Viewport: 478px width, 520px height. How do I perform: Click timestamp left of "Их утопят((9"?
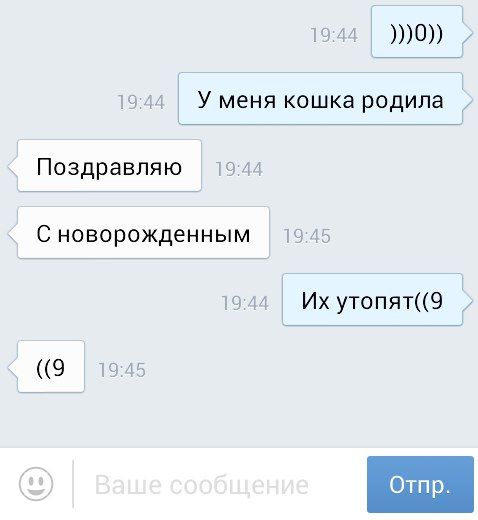245,303
